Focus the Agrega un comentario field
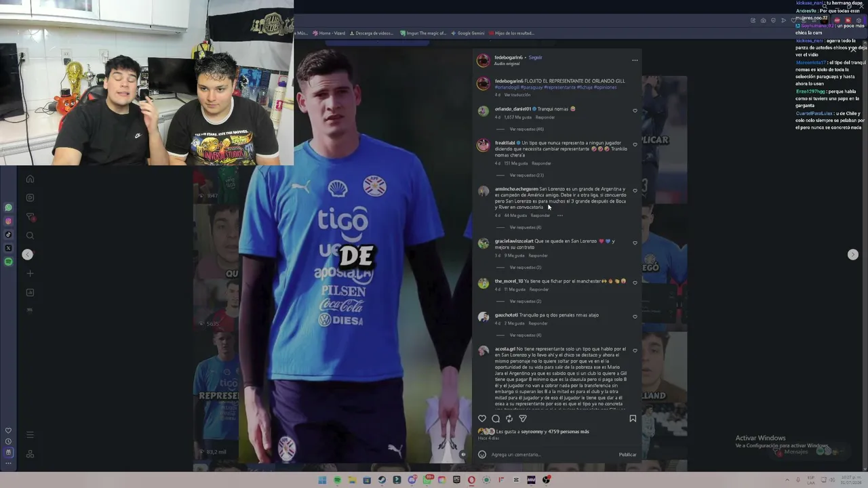This screenshot has height=488, width=868. tap(553, 455)
